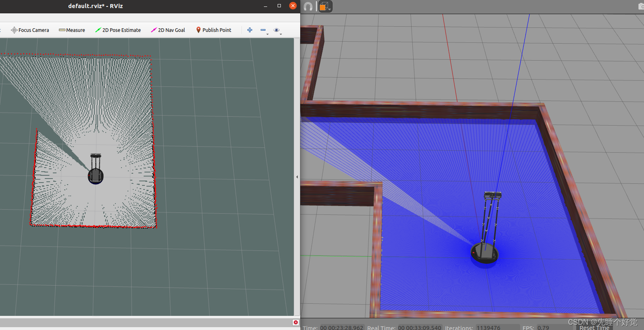The image size is (644, 330).
Task: Open the eye view options dropdown in RViz
Action: (x=277, y=30)
